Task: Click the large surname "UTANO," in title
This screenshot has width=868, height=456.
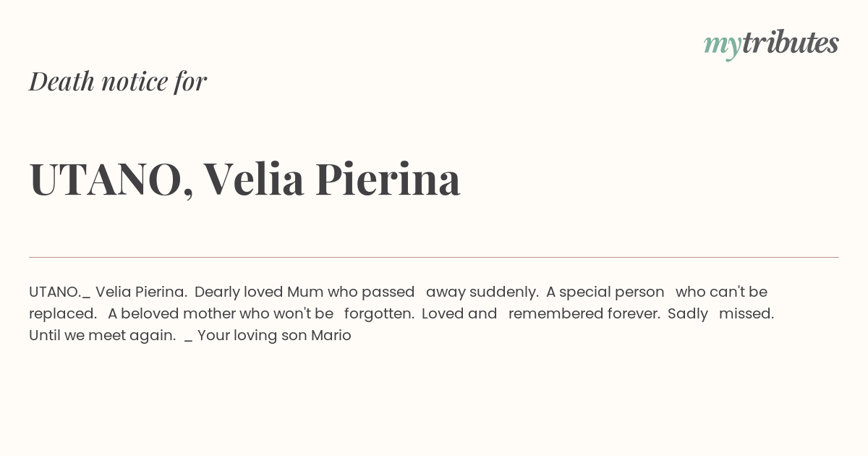Action: tap(111, 180)
